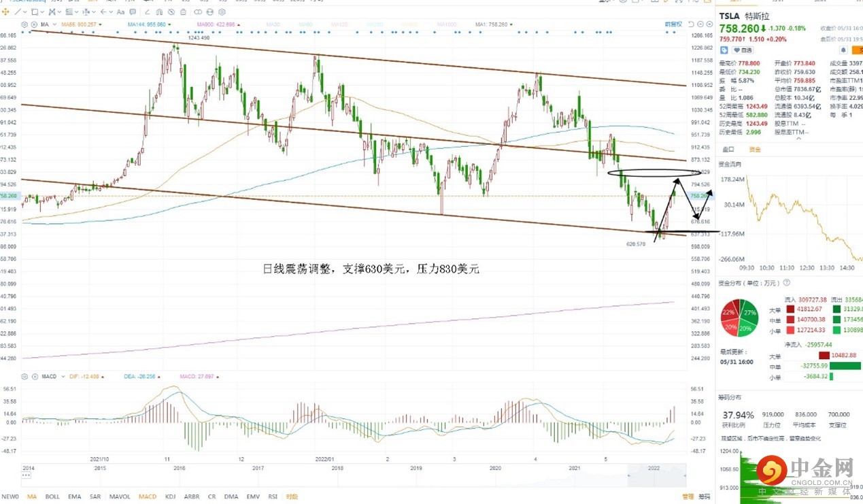Viewport: 863px width, 504px height.
Task: Click the linked-circles compare icon
Action: pos(198,12)
